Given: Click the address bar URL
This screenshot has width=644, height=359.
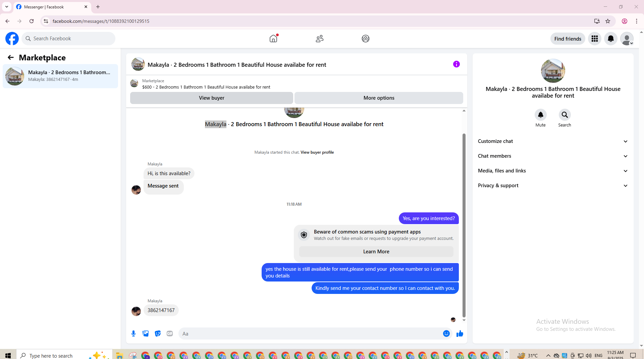Looking at the screenshot, I should pyautogui.click(x=101, y=21).
